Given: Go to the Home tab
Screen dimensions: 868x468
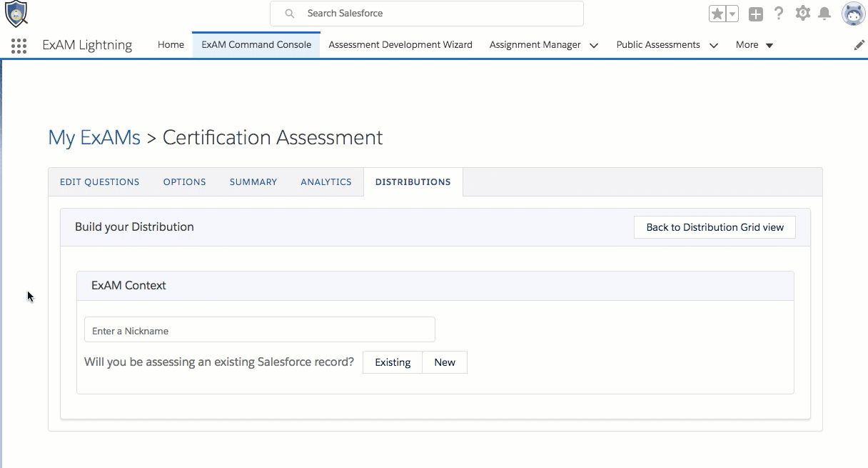Looking at the screenshot, I should click(171, 44).
